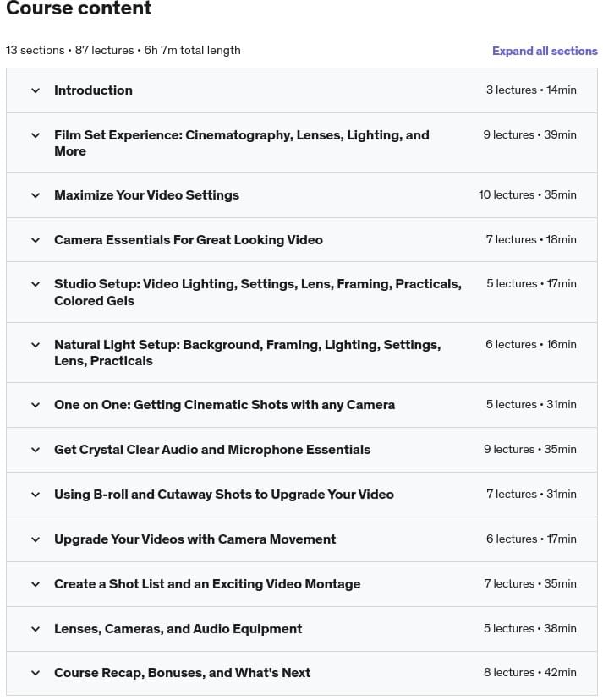
Task: Click the Course content heading
Action: [79, 9]
